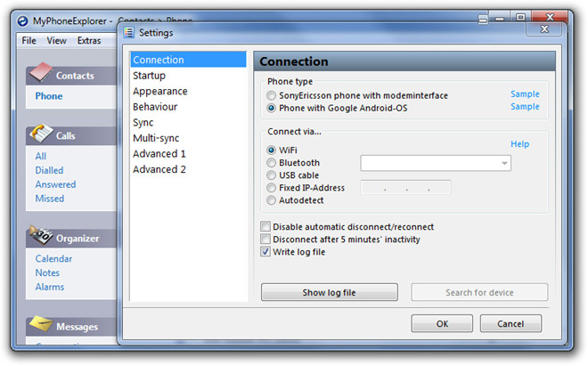Choose Autodetect connection method
This screenshot has height=366, width=588.
pos(271,200)
